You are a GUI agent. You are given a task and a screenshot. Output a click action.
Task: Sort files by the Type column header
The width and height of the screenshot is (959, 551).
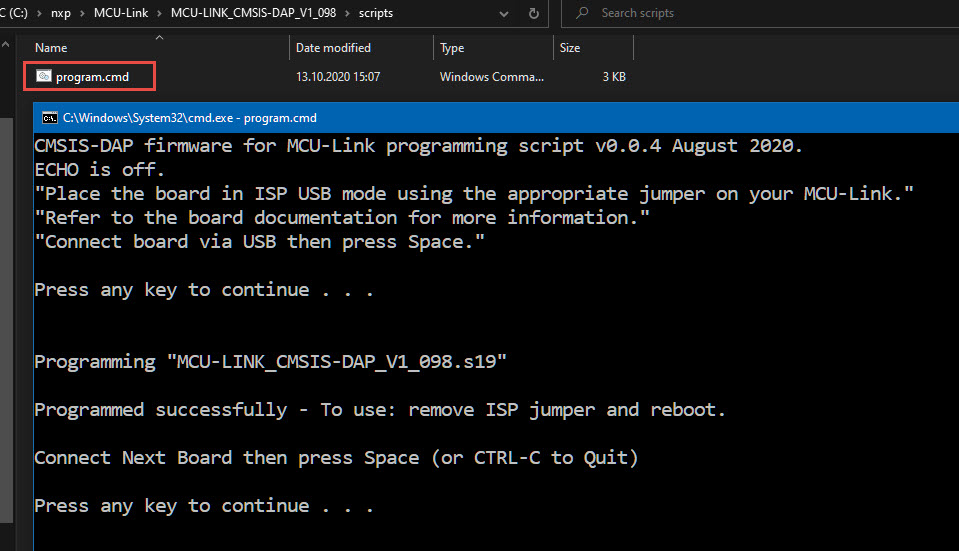(x=452, y=48)
